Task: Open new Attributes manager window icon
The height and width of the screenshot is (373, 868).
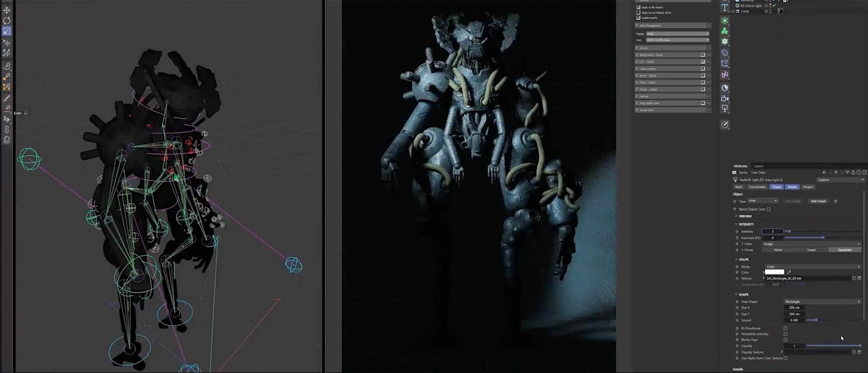Action: point(864,173)
